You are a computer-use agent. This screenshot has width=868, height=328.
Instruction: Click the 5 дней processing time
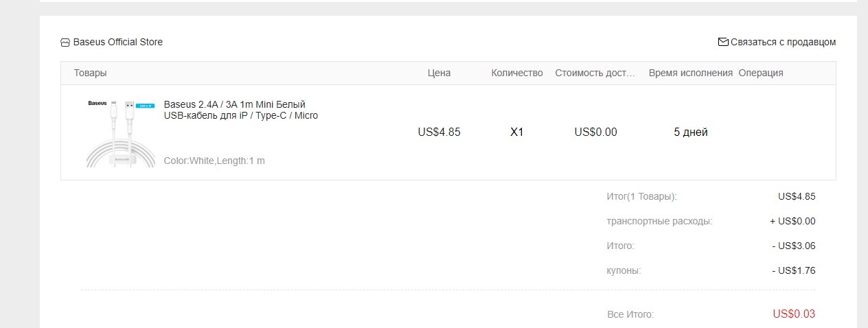click(x=691, y=132)
